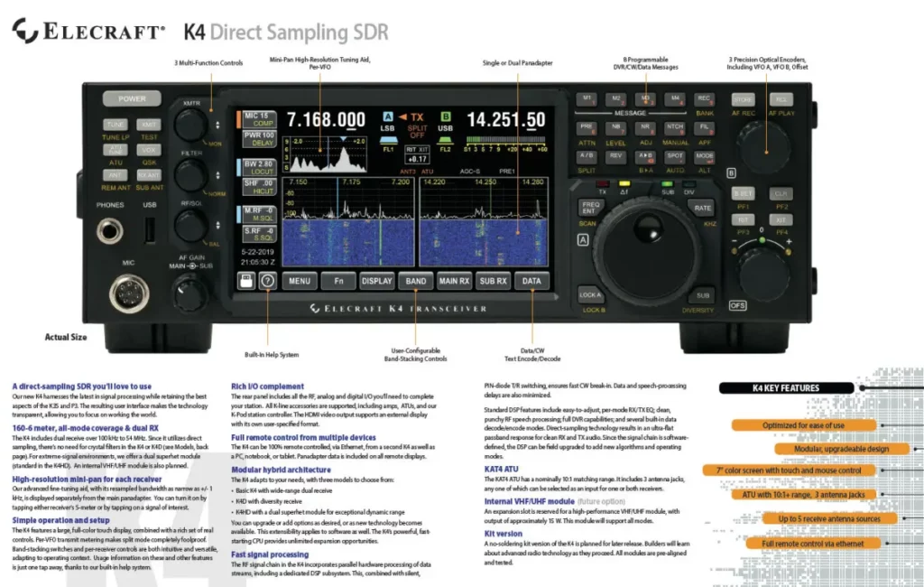Click the up/down arrows beside the FILTER knob
Screen dimensions: 924x587
point(217,175)
